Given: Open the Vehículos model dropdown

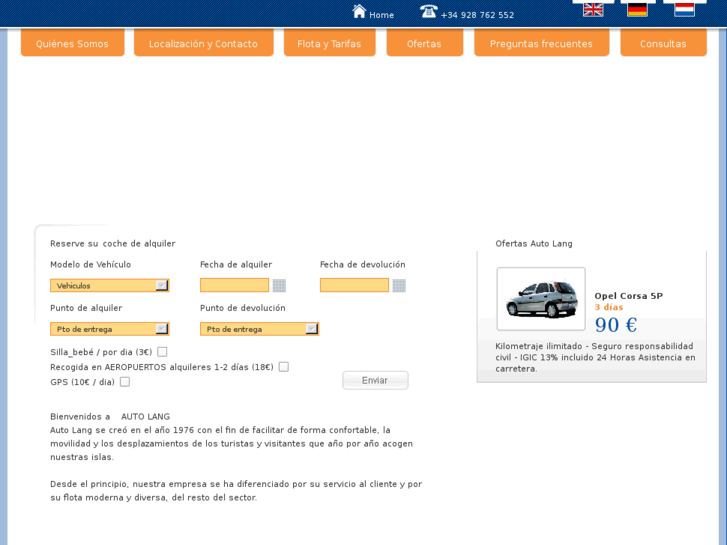Looking at the screenshot, I should 109,285.
